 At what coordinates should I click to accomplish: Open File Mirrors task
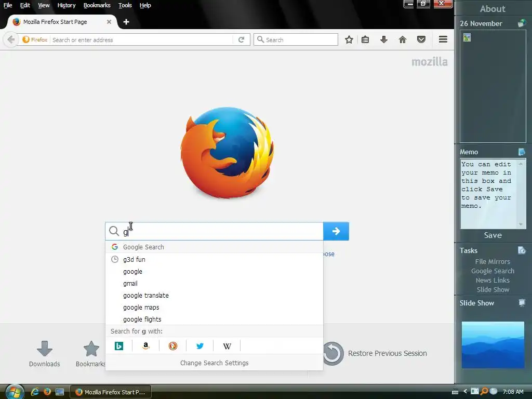(493, 261)
